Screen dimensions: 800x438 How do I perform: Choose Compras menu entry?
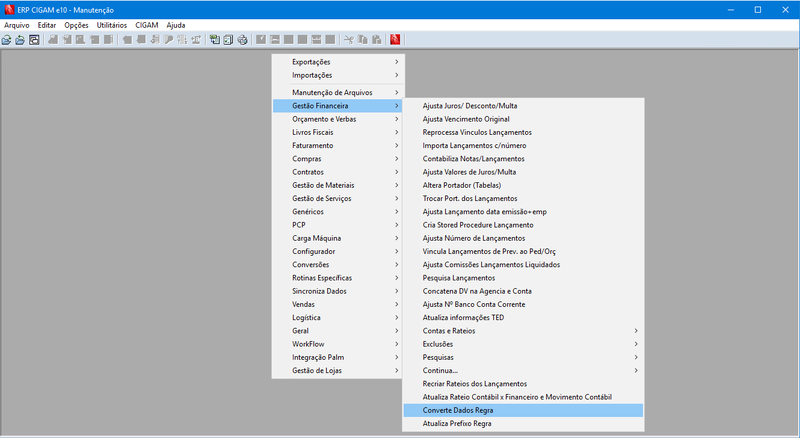(337, 159)
